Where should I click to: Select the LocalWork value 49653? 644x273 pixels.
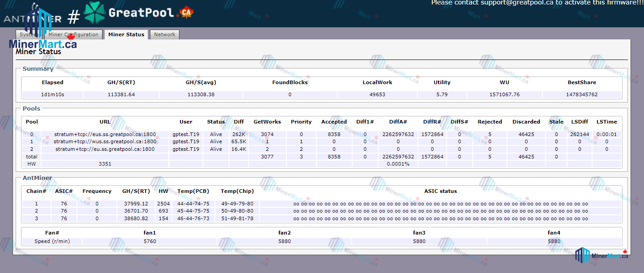point(377,95)
